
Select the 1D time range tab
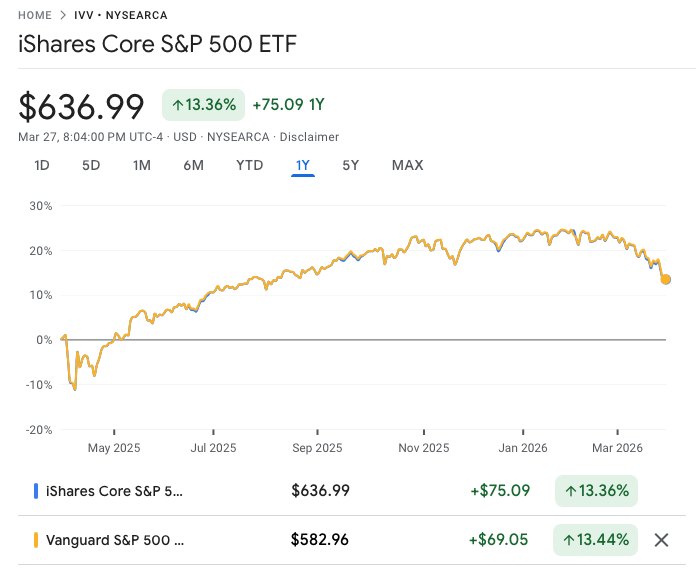(x=42, y=165)
